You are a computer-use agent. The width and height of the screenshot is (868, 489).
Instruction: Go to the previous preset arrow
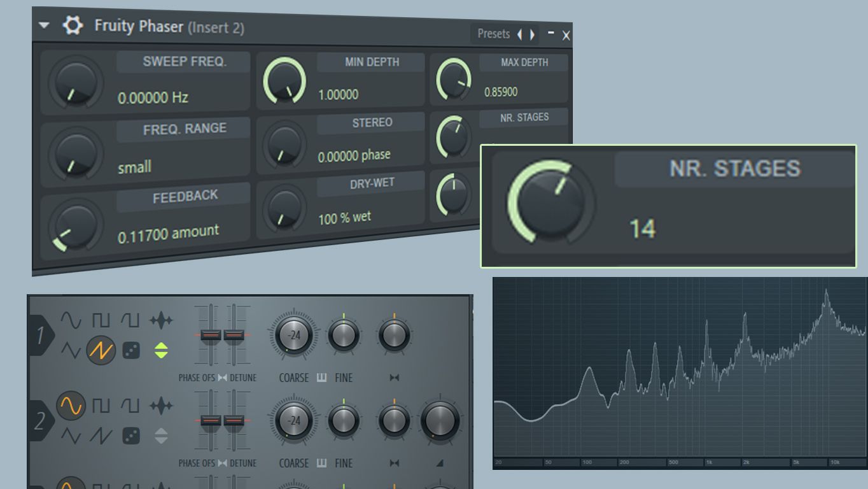519,34
